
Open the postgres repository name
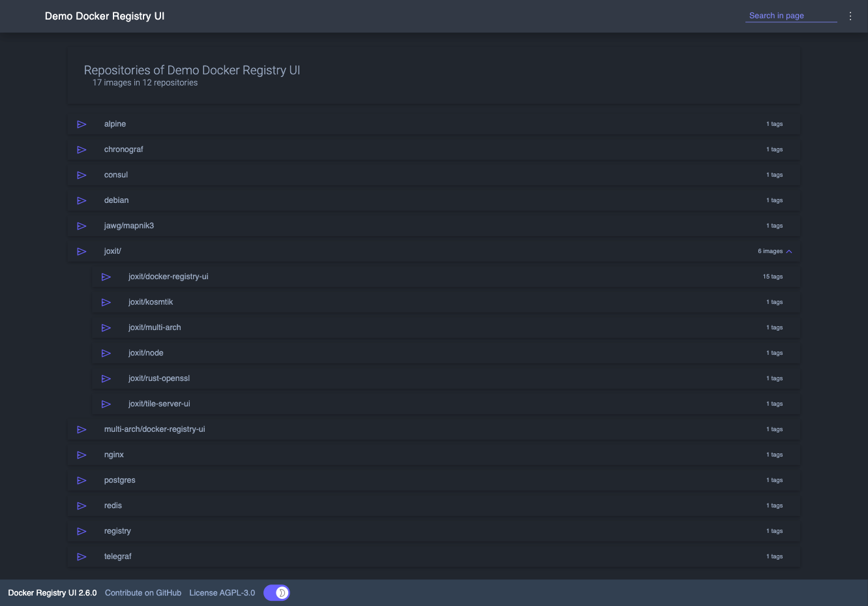(x=120, y=480)
